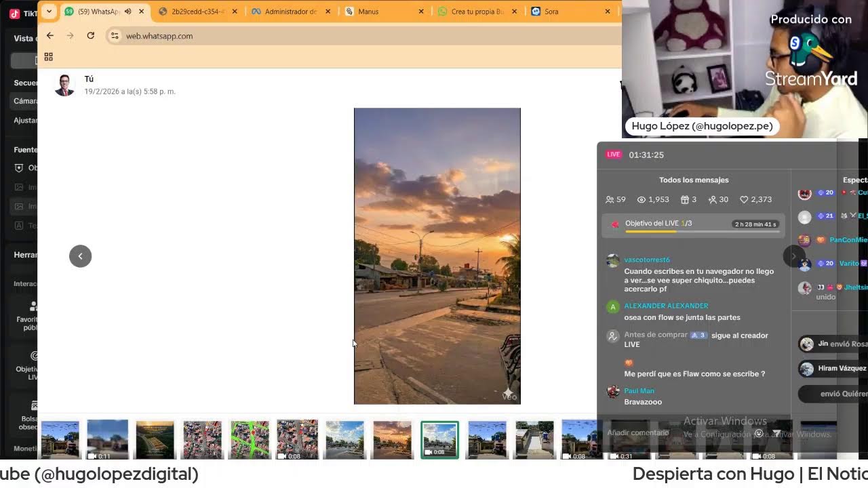The image size is (868, 488).
Task: Click the sender profile picture next to Tú
Action: pos(64,85)
